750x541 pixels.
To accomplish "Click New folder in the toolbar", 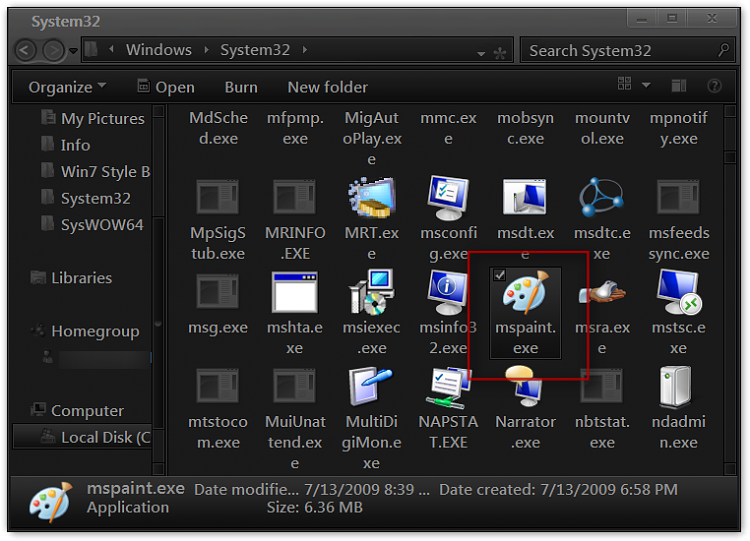I will [328, 87].
